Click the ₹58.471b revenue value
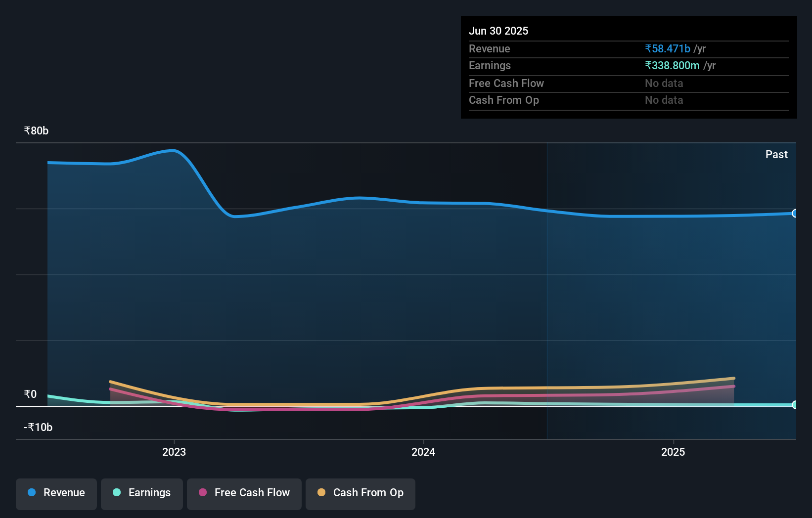812x518 pixels. click(x=668, y=48)
